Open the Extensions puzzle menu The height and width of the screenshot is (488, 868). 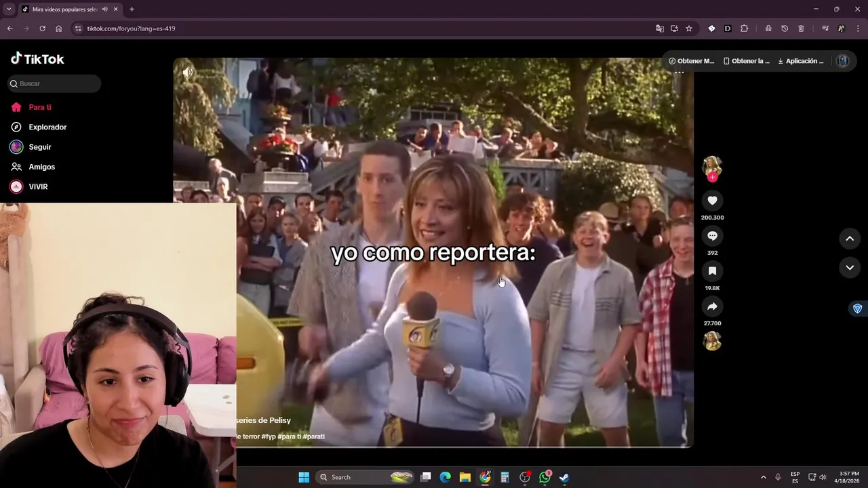[744, 28]
